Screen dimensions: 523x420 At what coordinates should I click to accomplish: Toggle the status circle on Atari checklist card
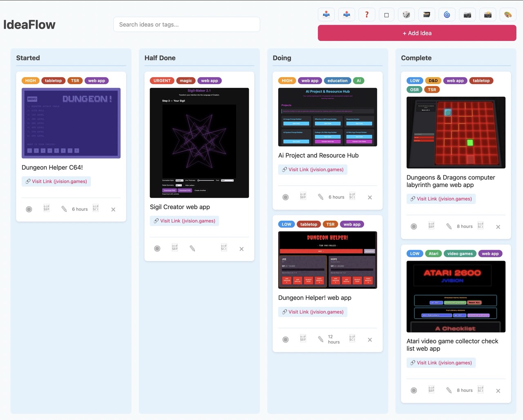[x=413, y=390]
